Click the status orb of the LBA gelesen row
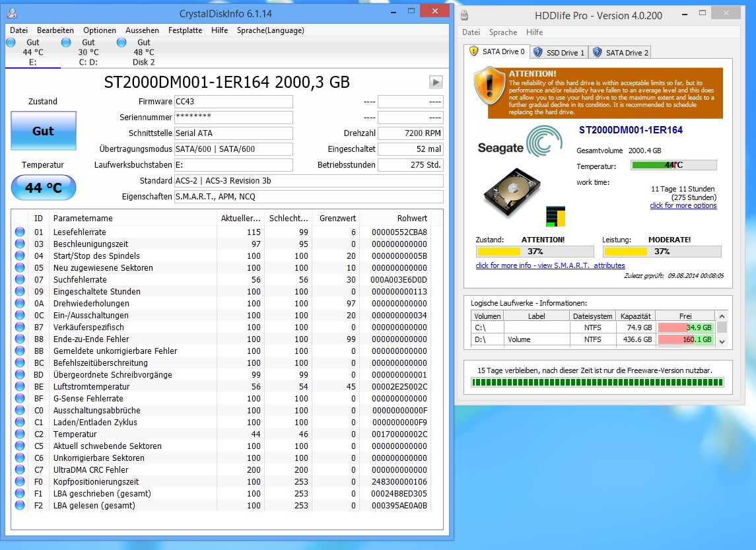This screenshot has width=756, height=550. pyautogui.click(x=20, y=505)
